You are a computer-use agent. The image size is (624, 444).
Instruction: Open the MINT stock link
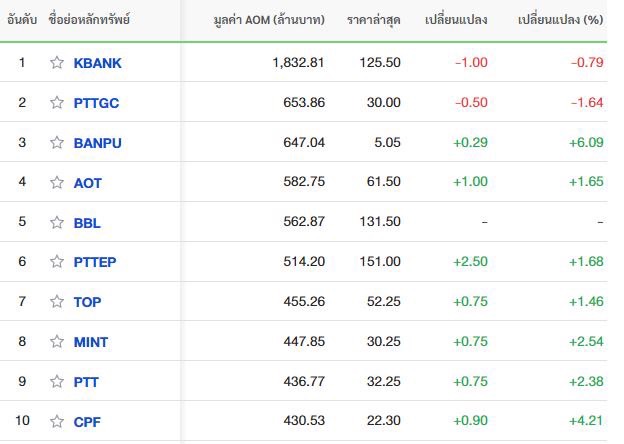coord(91,342)
